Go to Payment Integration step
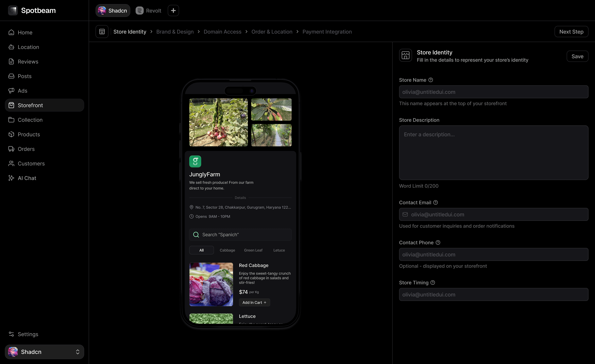This screenshot has height=364, width=595. [x=327, y=32]
